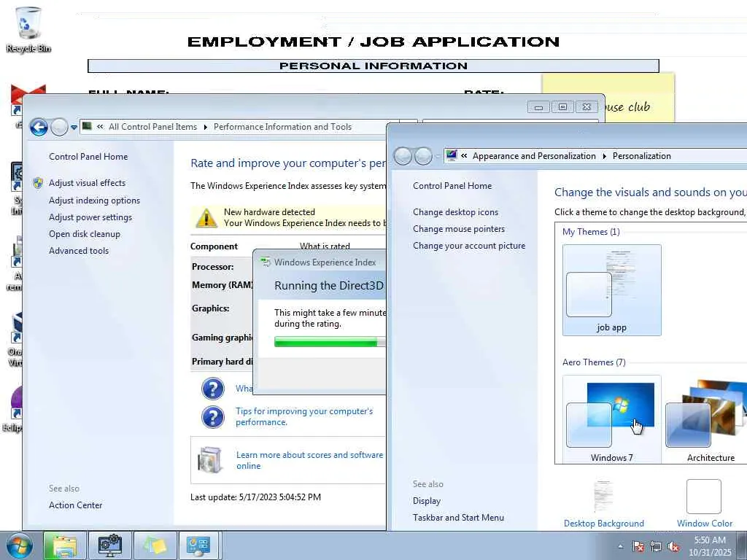Image resolution: width=747 pixels, height=560 pixels.
Task: Click Performance Information and Tools breadcrumb
Action: click(282, 127)
